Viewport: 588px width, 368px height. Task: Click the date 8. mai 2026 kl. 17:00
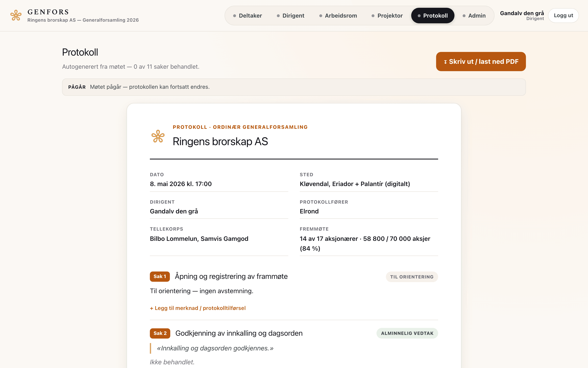tap(181, 184)
